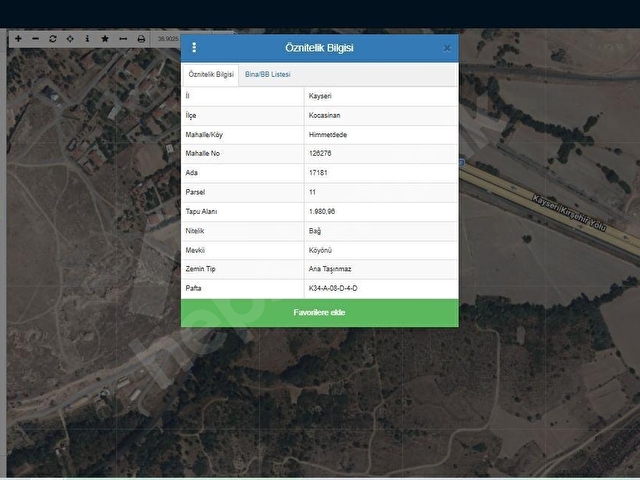Screen dimensions: 640x480
Task: Close the Öznitelik Bilgisi dialog
Action: [x=447, y=48]
